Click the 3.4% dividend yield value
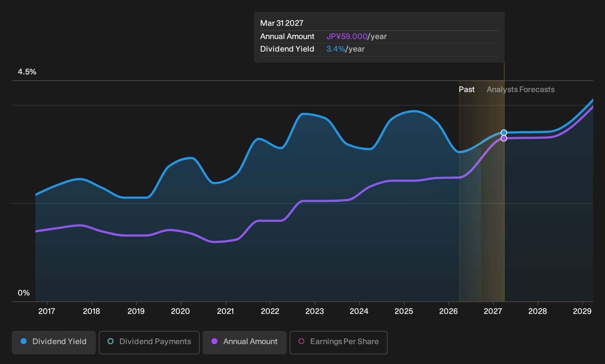Screen dimensions: 605x364 click(x=336, y=49)
